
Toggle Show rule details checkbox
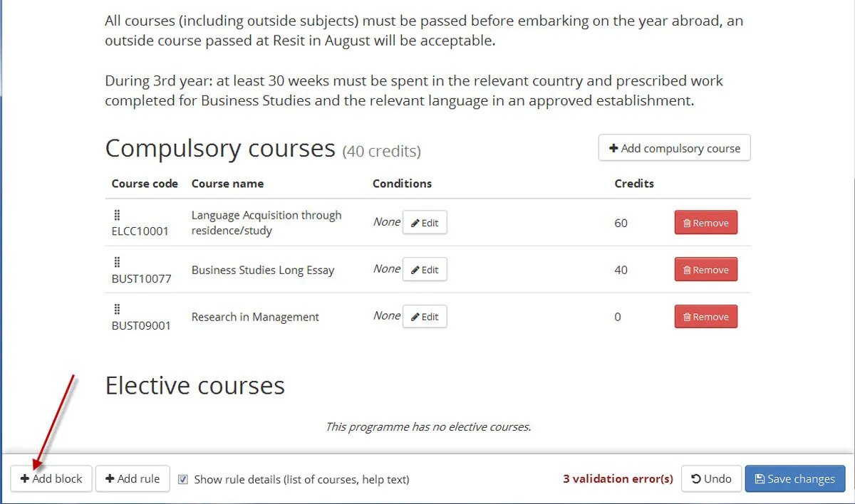coord(183,479)
